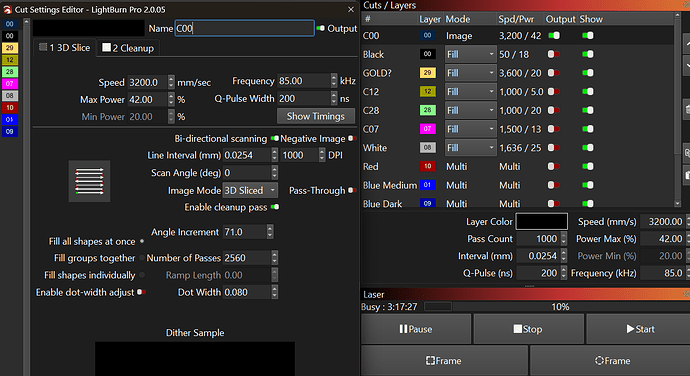The width and height of the screenshot is (690, 376).
Task: Toggle Output switch in Cut Settings Editor
Action: coord(321,28)
